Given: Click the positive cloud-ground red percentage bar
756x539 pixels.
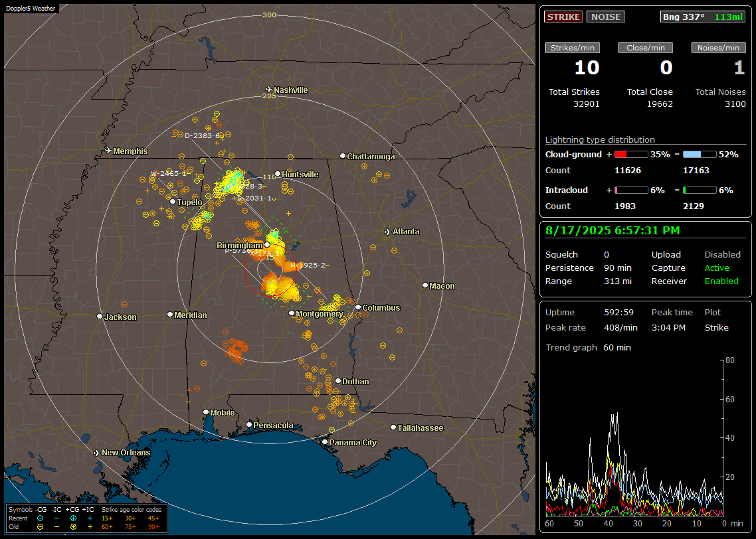Looking at the screenshot, I should pos(631,155).
